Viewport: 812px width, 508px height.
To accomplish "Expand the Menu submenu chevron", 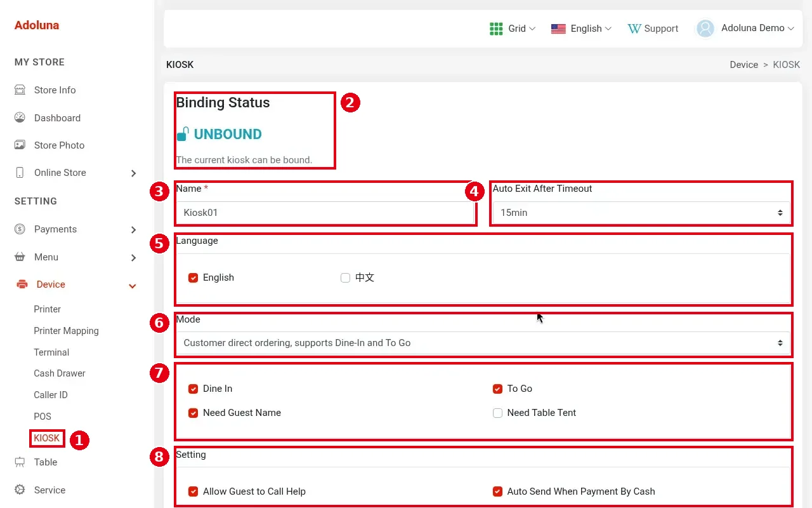I will point(133,258).
